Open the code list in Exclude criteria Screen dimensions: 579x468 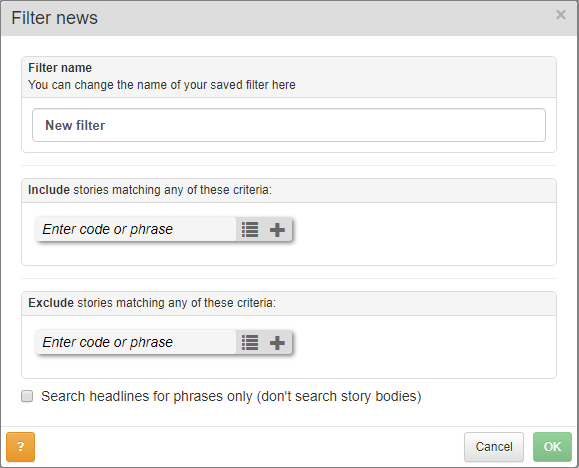coord(250,342)
